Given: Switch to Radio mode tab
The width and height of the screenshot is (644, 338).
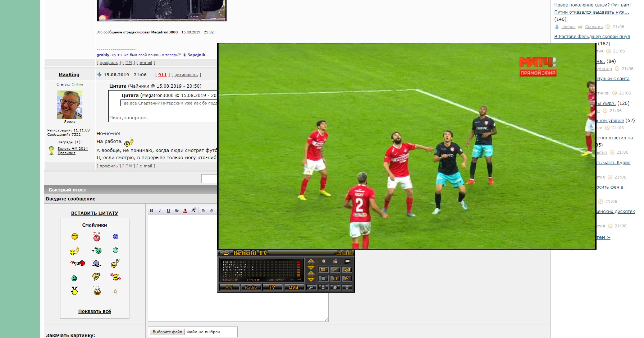Looking at the screenshot, I should [251, 287].
